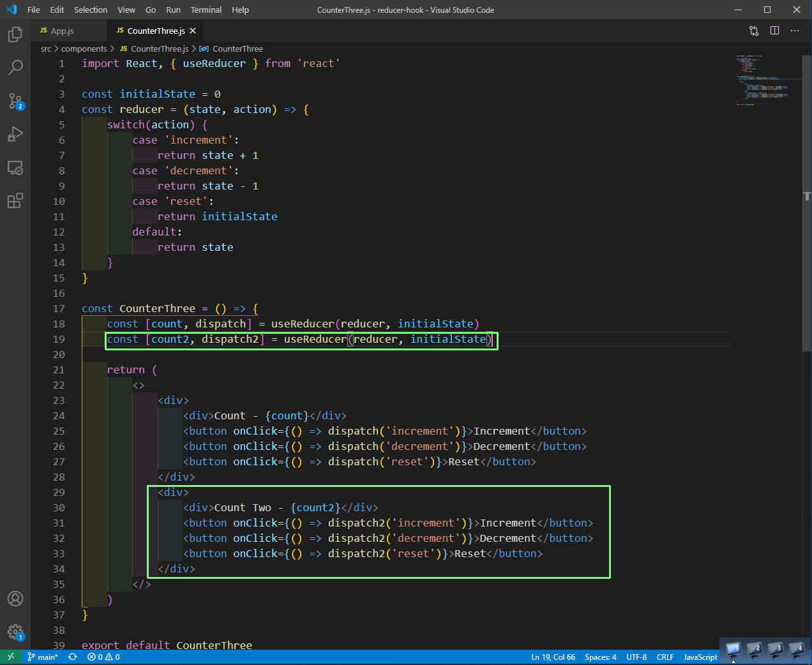Open the Remote Explorer view
This screenshot has width=812, height=665.
15,168
